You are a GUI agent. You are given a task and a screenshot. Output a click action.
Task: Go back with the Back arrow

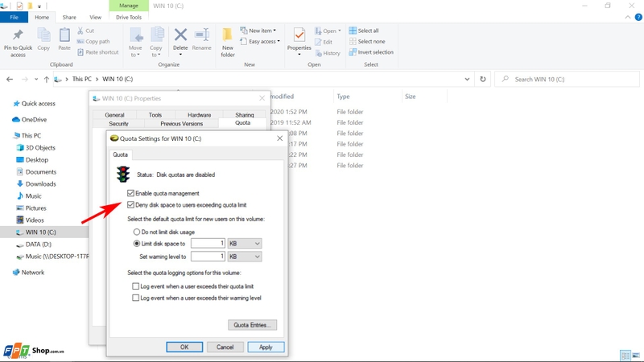[10, 79]
